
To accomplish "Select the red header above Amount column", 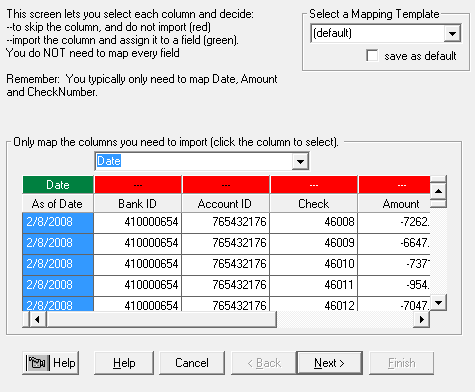I will click(394, 185).
